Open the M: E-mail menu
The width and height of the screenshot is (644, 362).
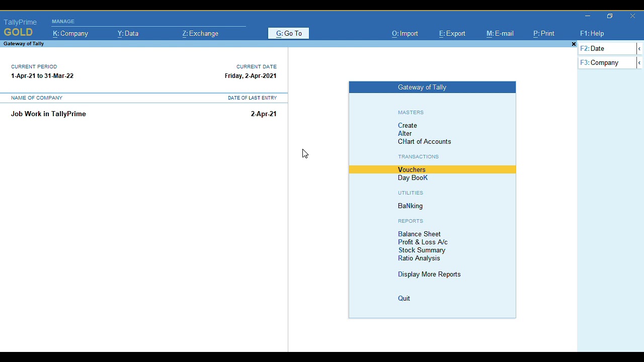click(500, 34)
